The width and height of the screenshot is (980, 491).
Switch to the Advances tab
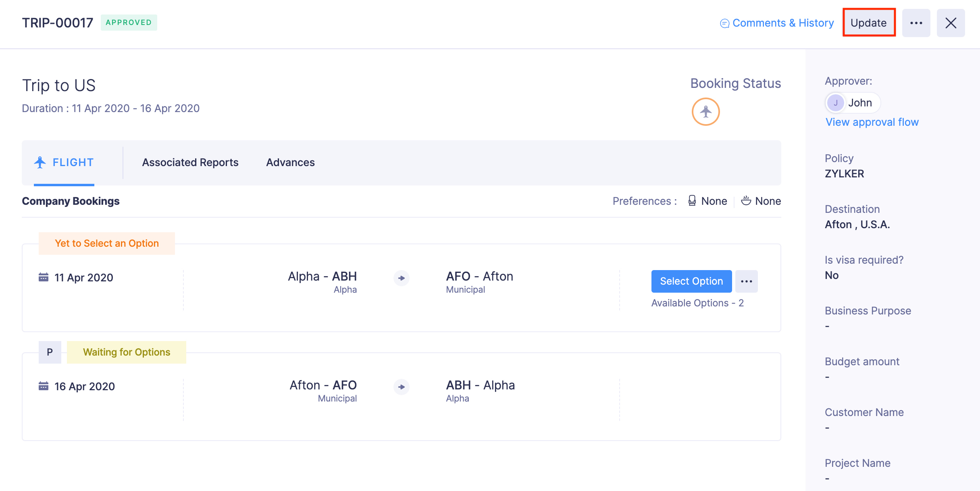click(x=290, y=162)
